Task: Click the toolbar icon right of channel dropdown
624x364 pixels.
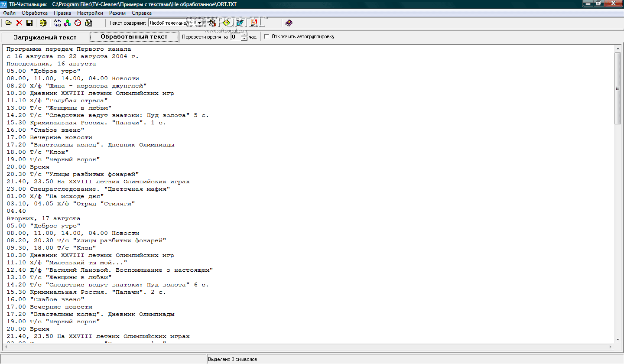Action: click(x=212, y=23)
